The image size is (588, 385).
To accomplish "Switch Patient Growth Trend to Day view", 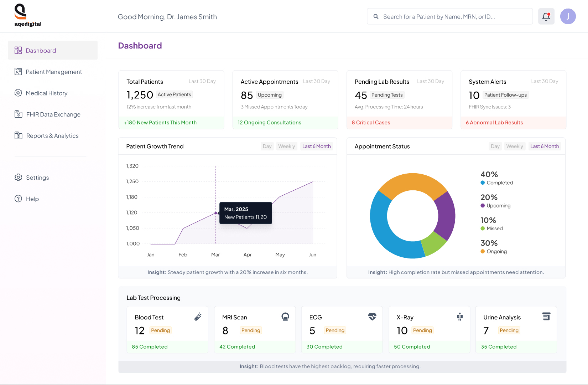I will click(267, 146).
